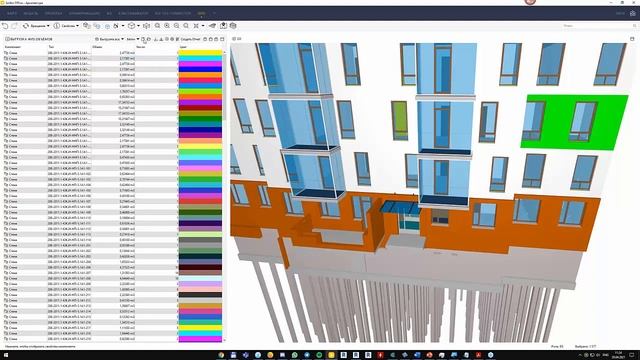
Task: Click the Создать отчет button
Action: [x=190, y=39]
